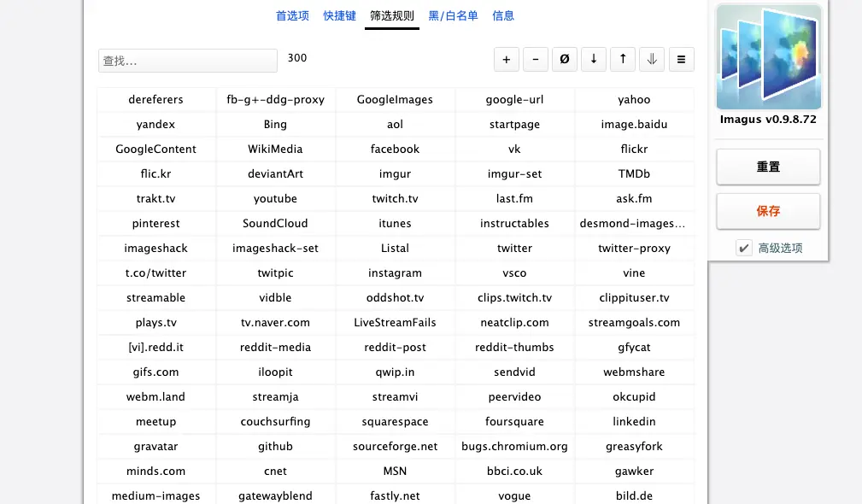The image size is (862, 504).
Task: Select the twitch.tv rule
Action: coord(396,198)
